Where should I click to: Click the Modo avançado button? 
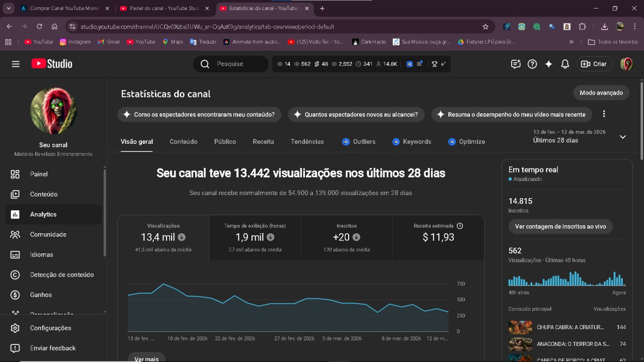pos(601,93)
